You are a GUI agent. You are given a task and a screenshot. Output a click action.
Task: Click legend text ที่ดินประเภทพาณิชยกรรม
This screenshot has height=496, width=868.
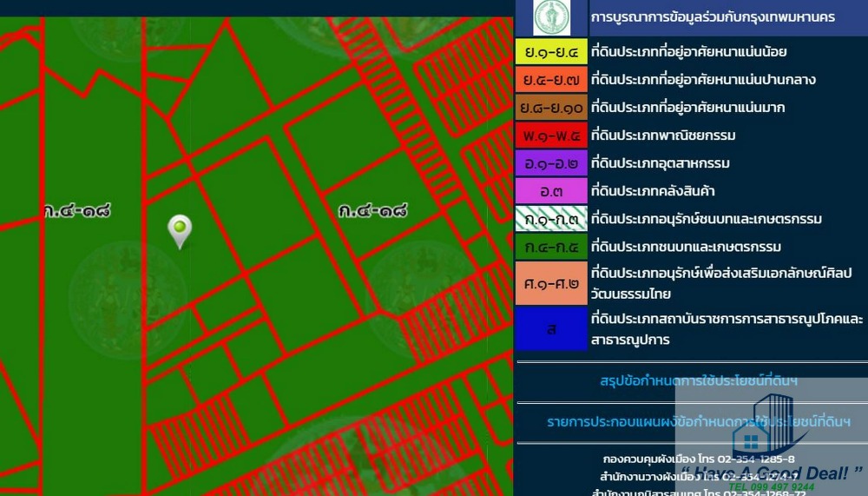point(663,136)
